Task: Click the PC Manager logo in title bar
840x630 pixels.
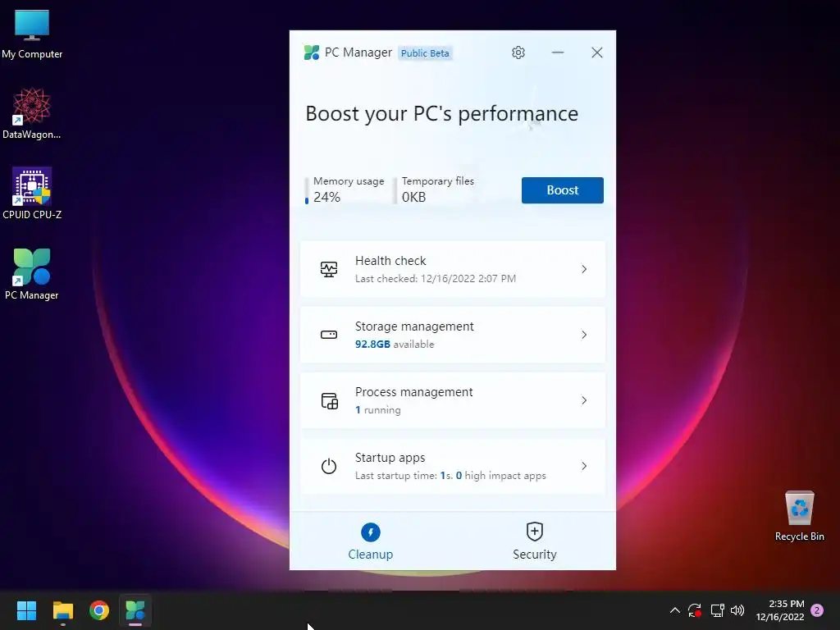Action: (x=311, y=52)
